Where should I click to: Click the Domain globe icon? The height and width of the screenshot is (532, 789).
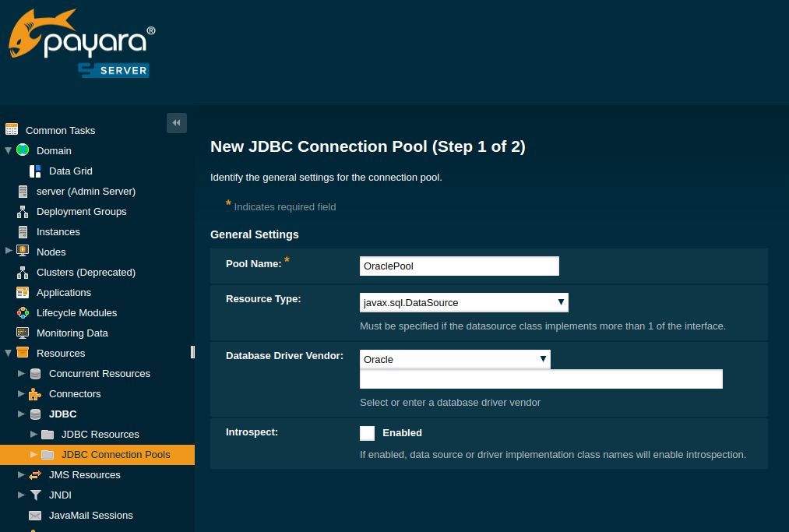point(23,150)
